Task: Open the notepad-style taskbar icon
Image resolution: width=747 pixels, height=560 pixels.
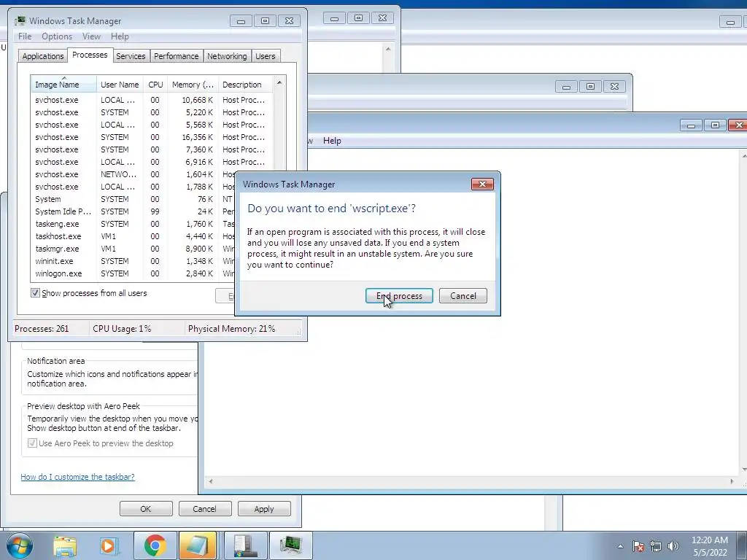Action: 197,545
